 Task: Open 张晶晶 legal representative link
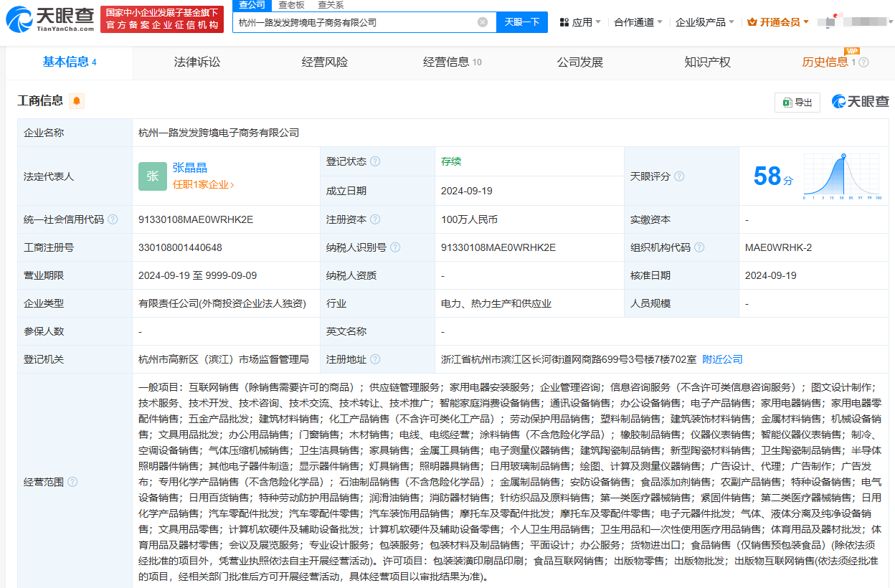[190, 168]
